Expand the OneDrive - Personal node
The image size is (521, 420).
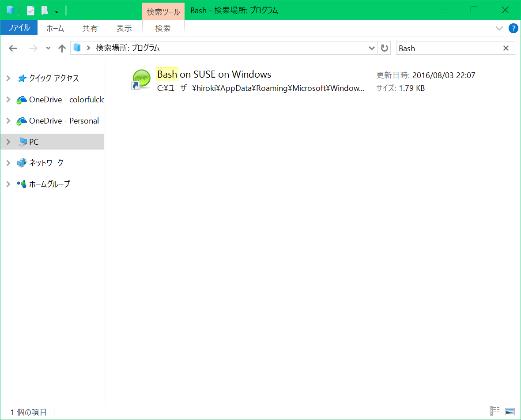[8, 121]
